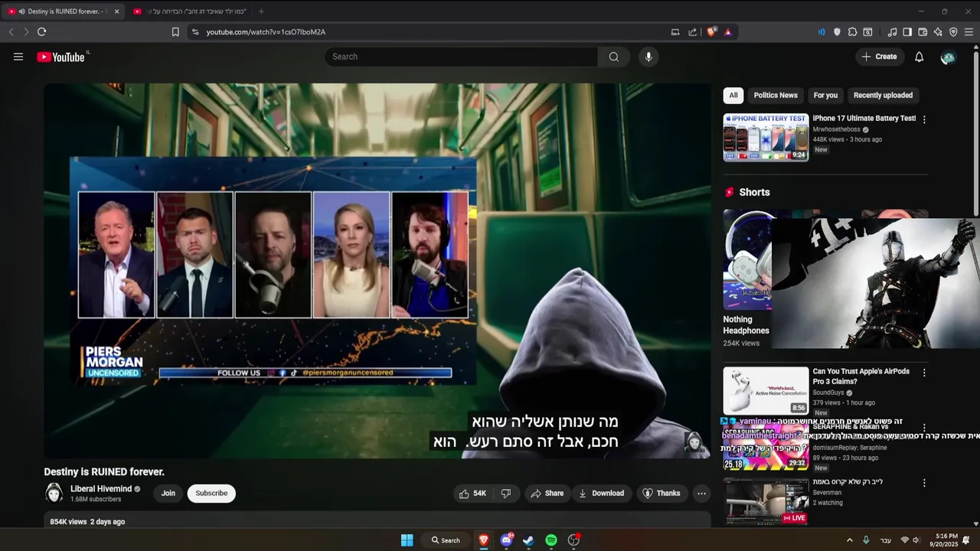The height and width of the screenshot is (551, 980).
Task: Open Brave Shields lion icon
Action: click(x=712, y=32)
